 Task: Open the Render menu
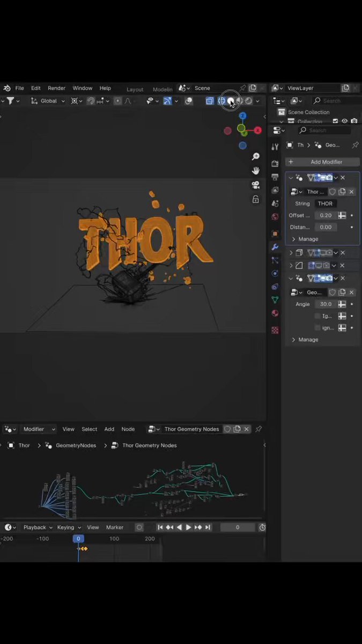[57, 88]
